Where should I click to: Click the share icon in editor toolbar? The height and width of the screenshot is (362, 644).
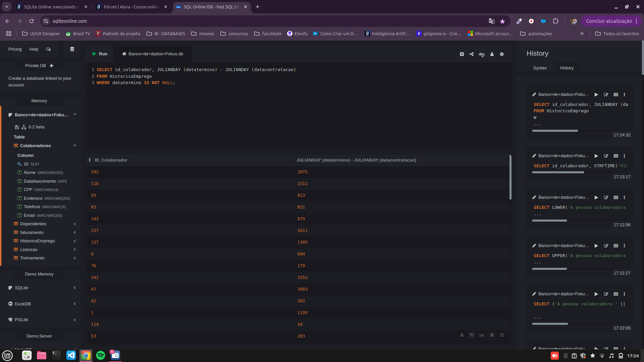tap(472, 54)
